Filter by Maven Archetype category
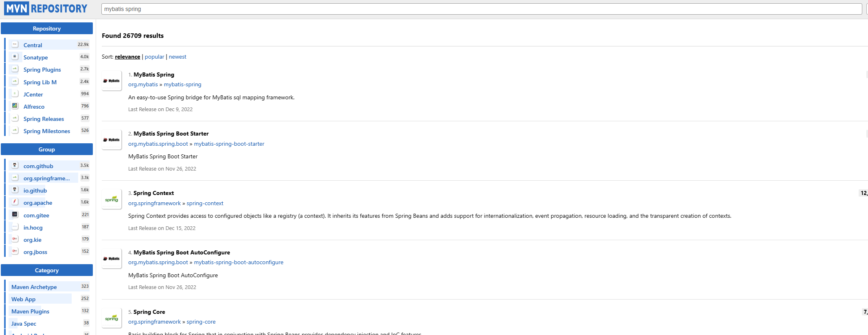 (34, 287)
